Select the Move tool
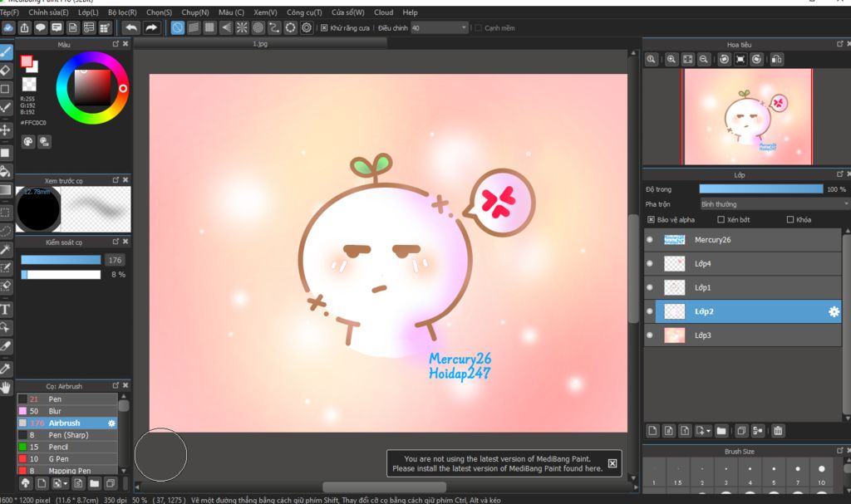851x504 pixels. (6, 130)
